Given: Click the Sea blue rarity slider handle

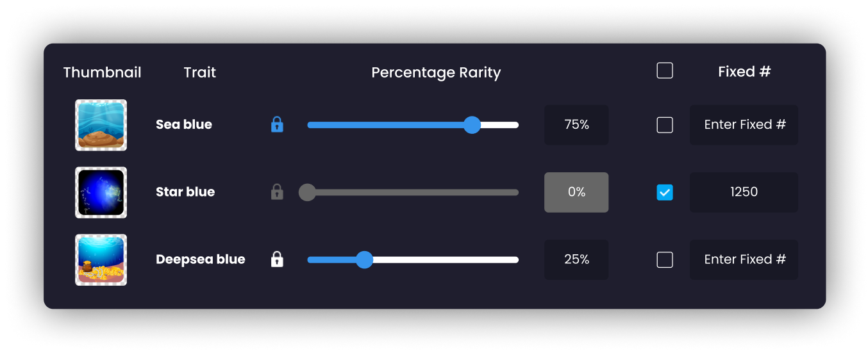Looking at the screenshot, I should [x=472, y=125].
